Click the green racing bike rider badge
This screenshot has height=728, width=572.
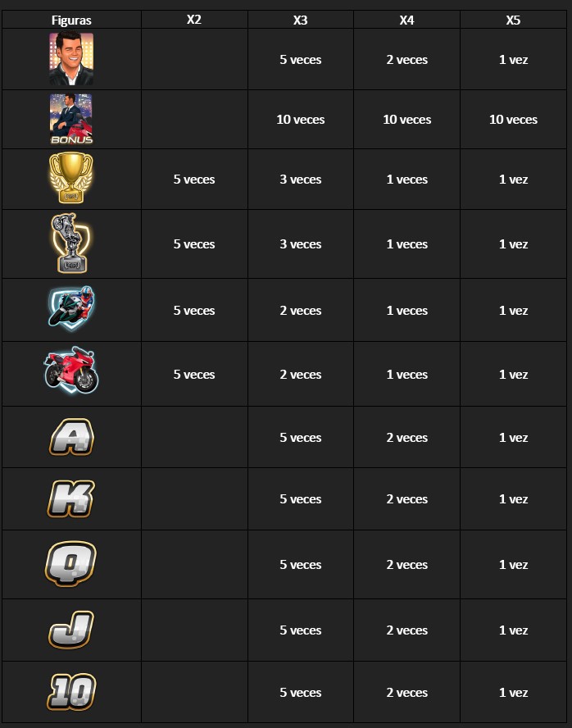point(71,307)
